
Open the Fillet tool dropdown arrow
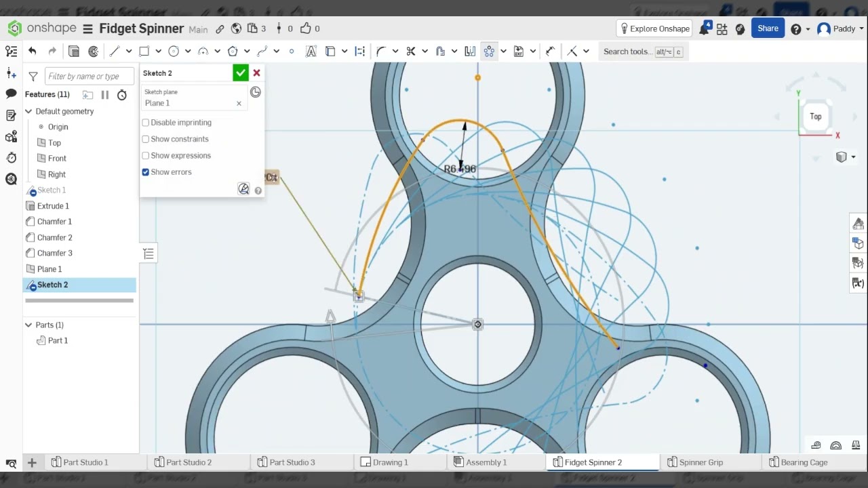395,52
